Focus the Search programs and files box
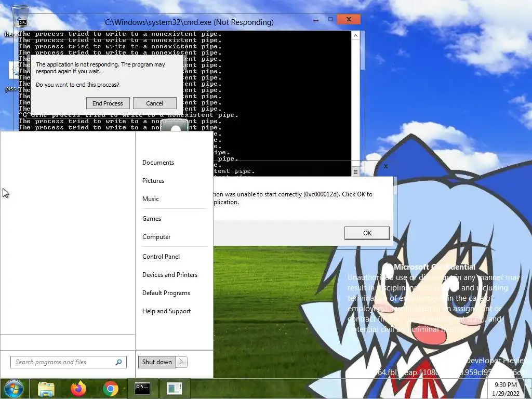This screenshot has height=399, width=532. [x=69, y=362]
